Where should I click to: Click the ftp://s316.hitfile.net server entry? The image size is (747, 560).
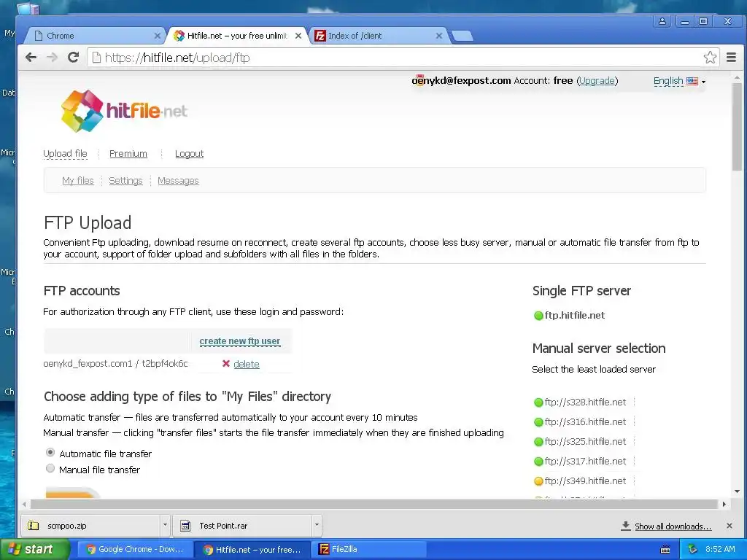[585, 422]
